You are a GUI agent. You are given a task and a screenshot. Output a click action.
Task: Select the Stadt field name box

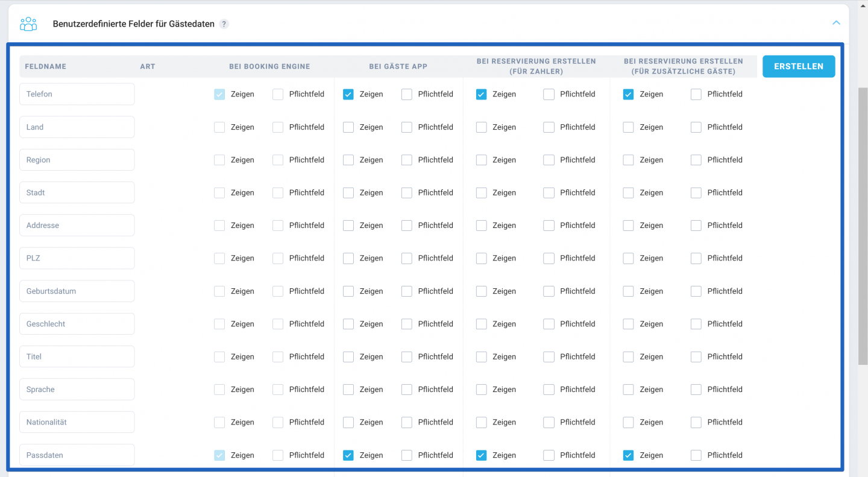coord(77,192)
